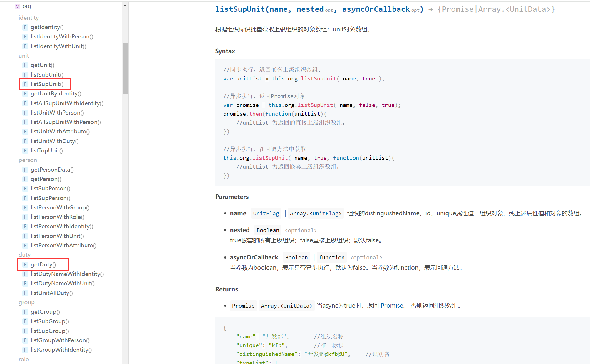Click the F icon next to getPersonData()
The height and width of the screenshot is (364, 590).
pos(25,170)
